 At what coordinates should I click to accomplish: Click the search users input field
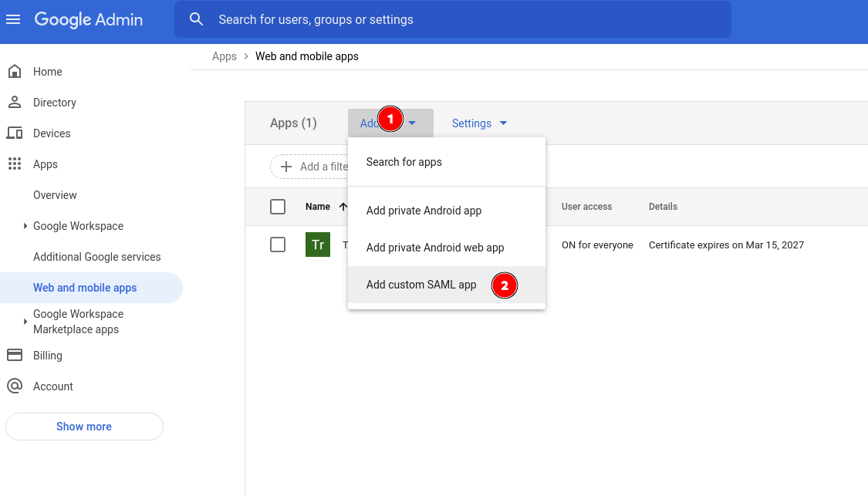pos(463,19)
